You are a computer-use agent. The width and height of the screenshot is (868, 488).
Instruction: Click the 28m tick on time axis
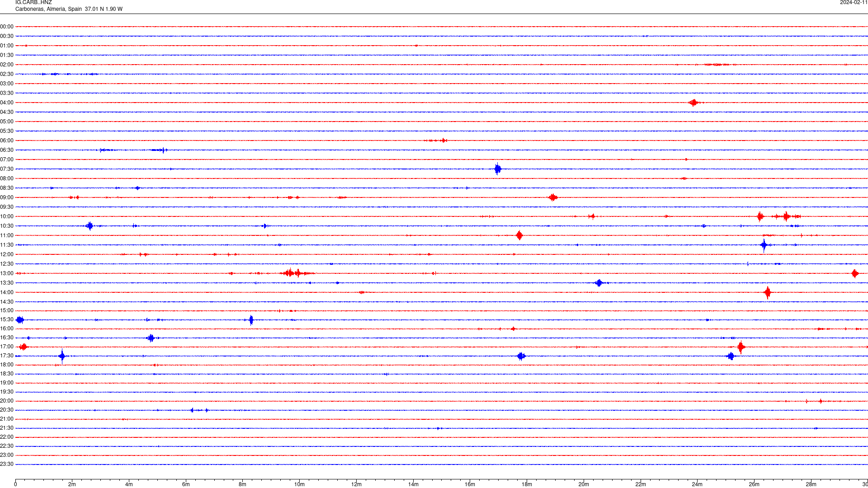(x=811, y=484)
